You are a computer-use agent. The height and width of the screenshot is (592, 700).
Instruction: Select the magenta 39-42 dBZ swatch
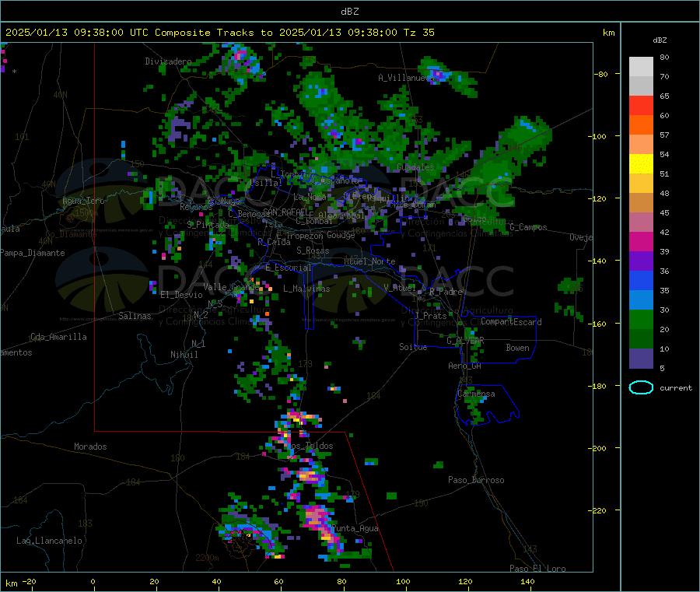[x=641, y=241]
